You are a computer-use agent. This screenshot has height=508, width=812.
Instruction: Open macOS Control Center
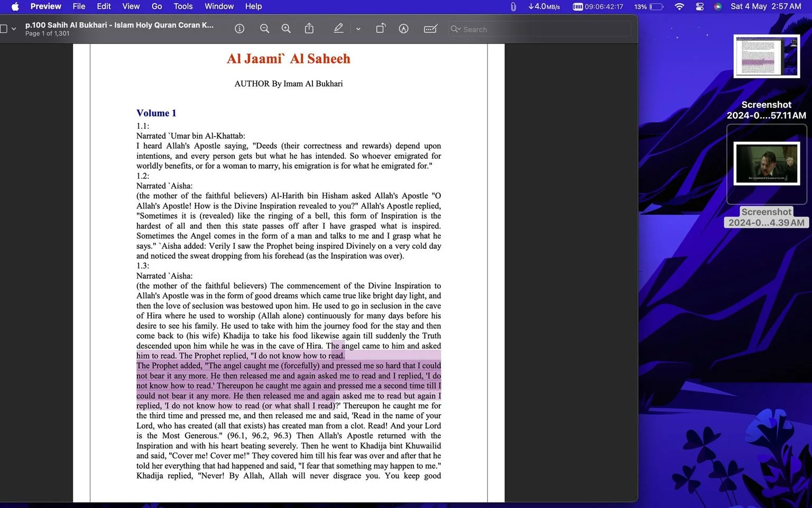coord(699,6)
